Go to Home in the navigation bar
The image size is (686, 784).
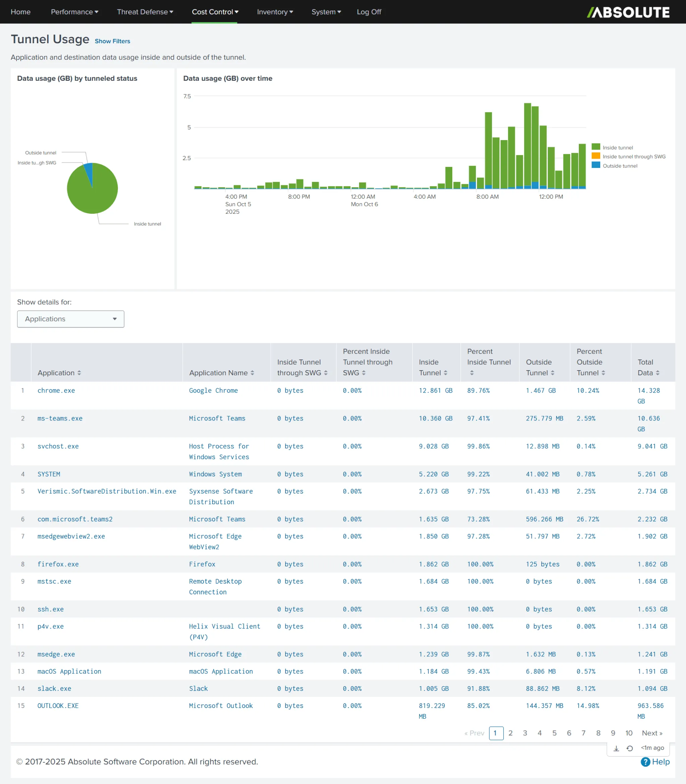click(x=21, y=12)
